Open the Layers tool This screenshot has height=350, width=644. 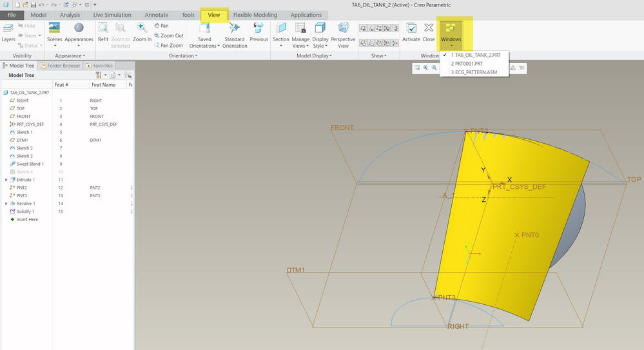(x=8, y=28)
